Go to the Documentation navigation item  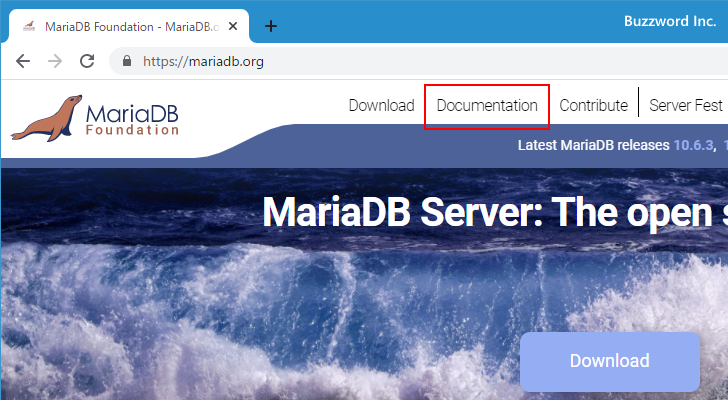(x=487, y=105)
